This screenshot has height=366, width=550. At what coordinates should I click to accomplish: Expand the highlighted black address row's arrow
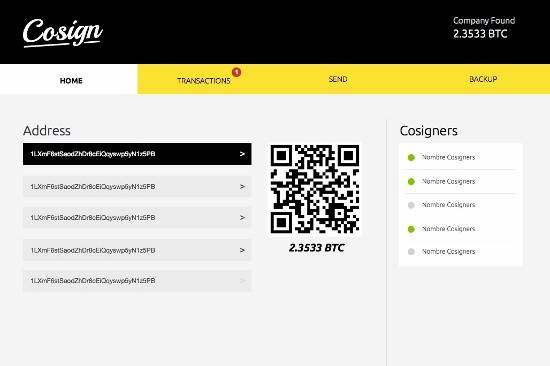click(x=242, y=154)
